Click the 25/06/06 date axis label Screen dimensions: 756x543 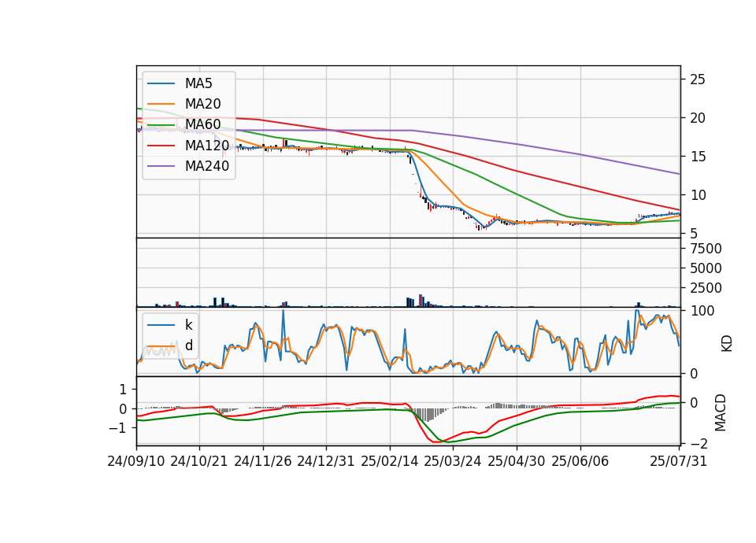click(x=580, y=461)
